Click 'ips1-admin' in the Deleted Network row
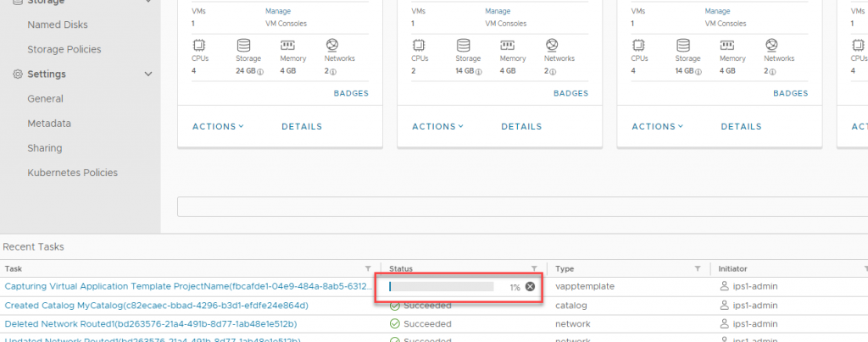Screen dimensions: 868x342 pyautogui.click(x=755, y=323)
